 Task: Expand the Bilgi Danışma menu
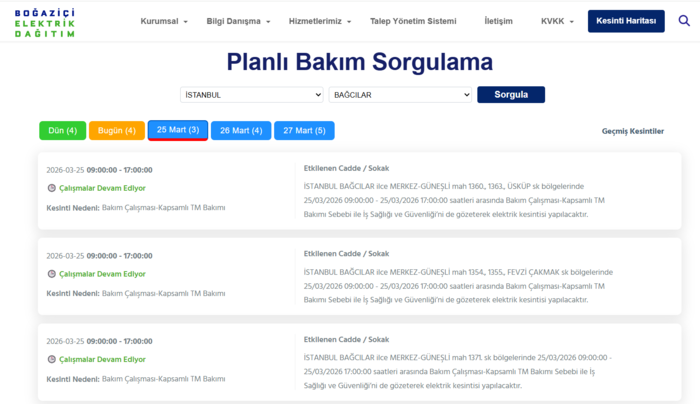click(x=238, y=21)
